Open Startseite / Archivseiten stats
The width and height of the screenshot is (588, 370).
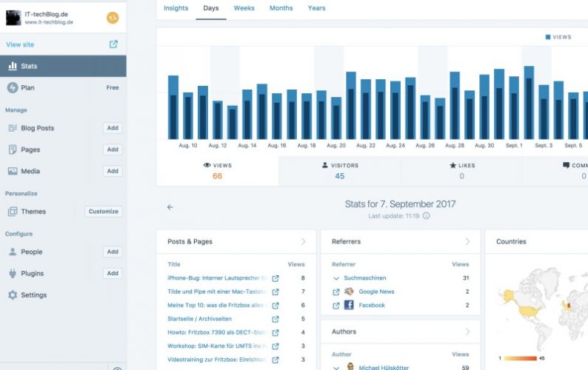199,319
